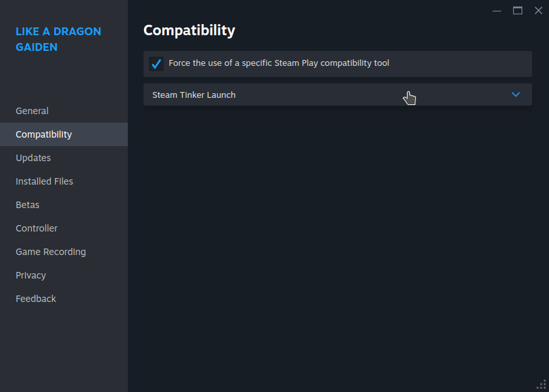Toggle 'Force the use of a specific Steam Play compatibility tool' label
Screen dimensions: 549x392
click(x=278, y=63)
